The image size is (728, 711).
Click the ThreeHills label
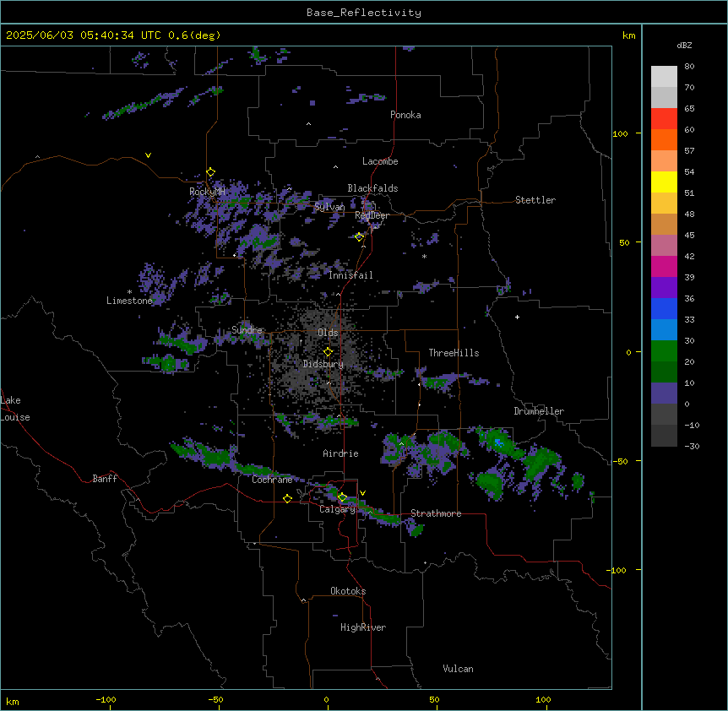pyautogui.click(x=454, y=353)
